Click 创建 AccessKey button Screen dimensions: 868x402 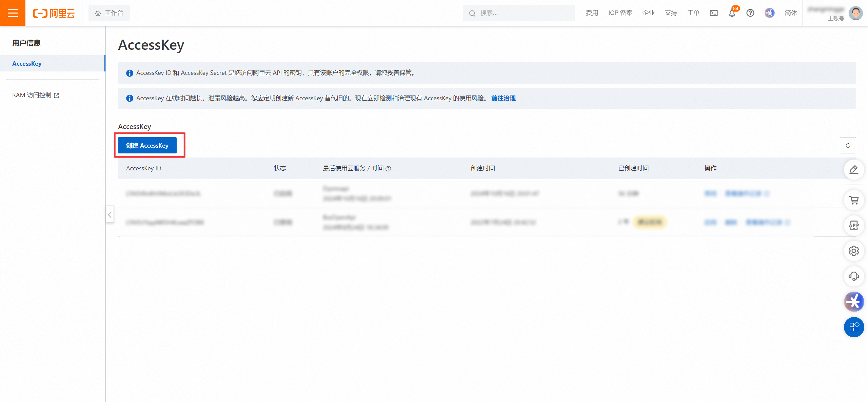147,145
